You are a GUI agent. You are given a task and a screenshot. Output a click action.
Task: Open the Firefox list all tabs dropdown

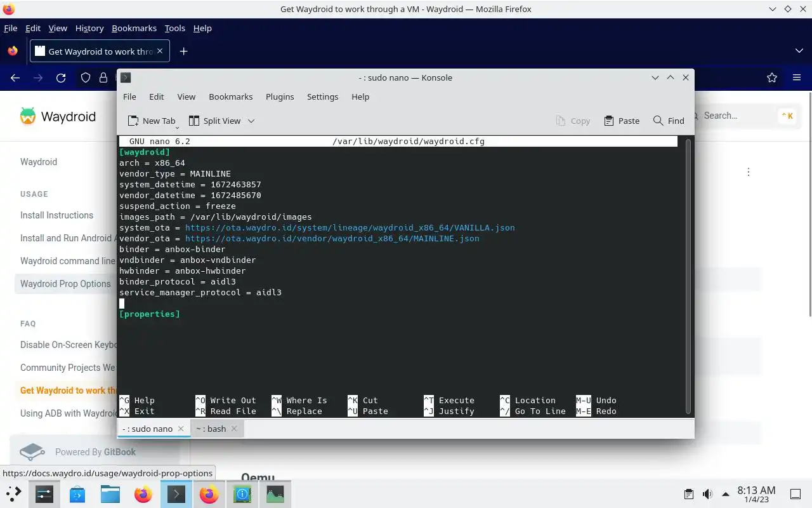799,51
